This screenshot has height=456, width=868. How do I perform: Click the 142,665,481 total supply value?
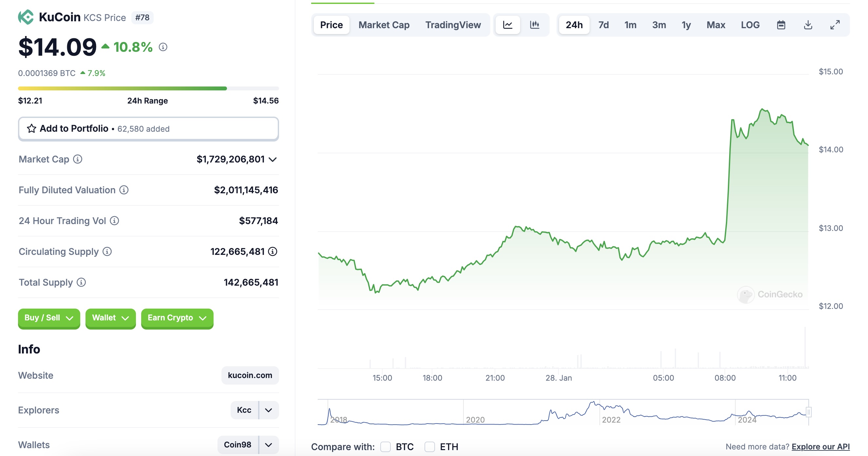251,282
